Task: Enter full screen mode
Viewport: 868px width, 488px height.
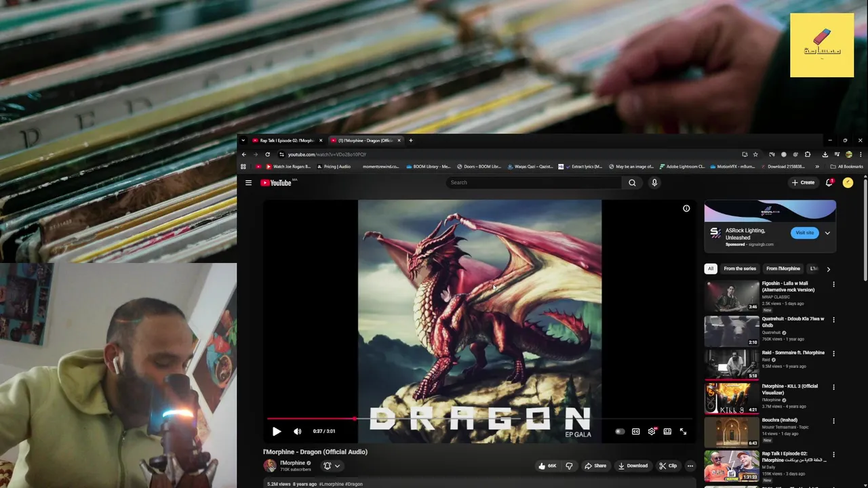Action: pyautogui.click(x=683, y=431)
